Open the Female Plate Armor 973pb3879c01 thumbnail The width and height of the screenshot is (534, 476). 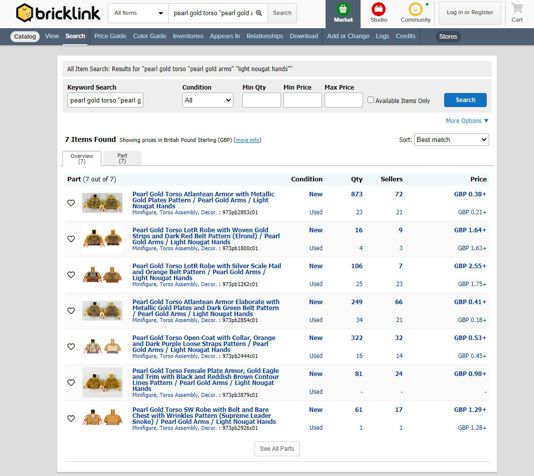(x=102, y=382)
